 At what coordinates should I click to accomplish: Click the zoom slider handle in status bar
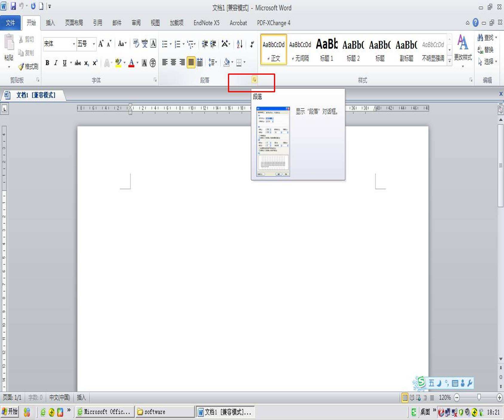(479, 397)
